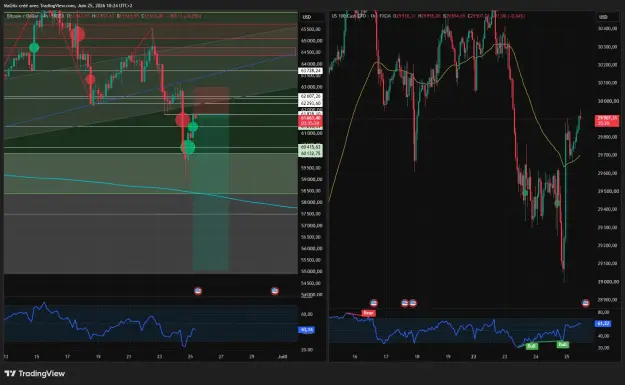Click the 30 400,00 tick on the US 100 price scale

[607, 29]
